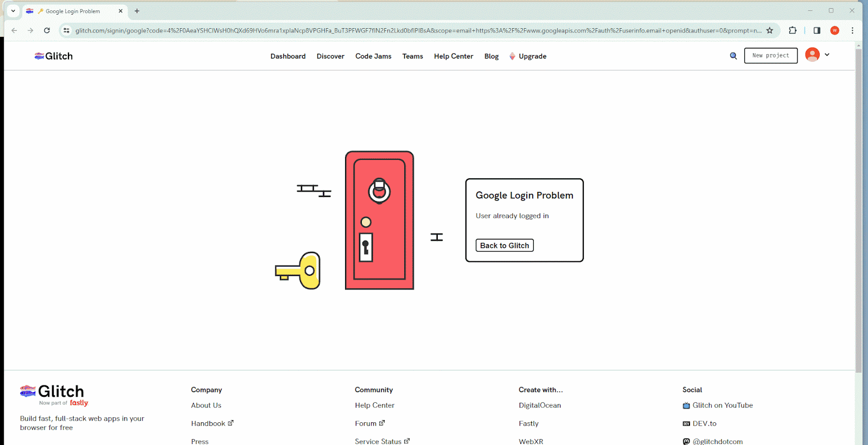Screen dimensions: 868x445
Task: Bookmark this page with the star icon
Action: pos(769,30)
